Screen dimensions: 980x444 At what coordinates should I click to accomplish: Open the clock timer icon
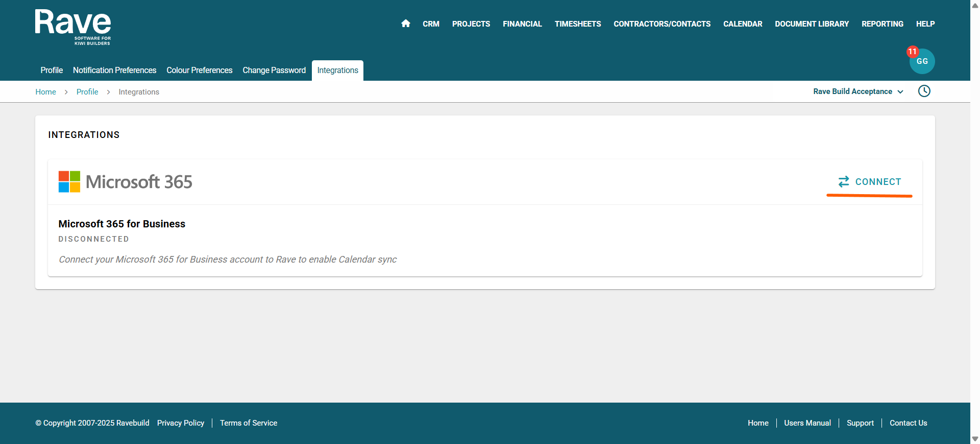click(924, 91)
